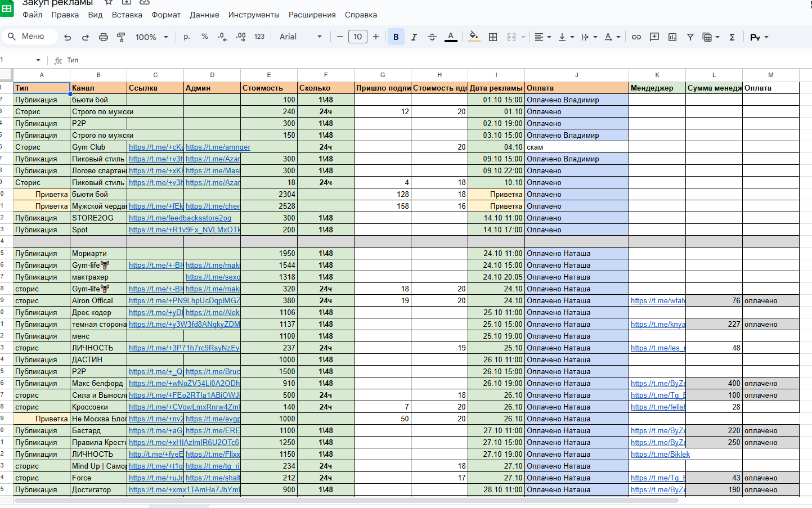The image size is (812, 508).
Task: Open the Справка menu
Action: pos(361,15)
